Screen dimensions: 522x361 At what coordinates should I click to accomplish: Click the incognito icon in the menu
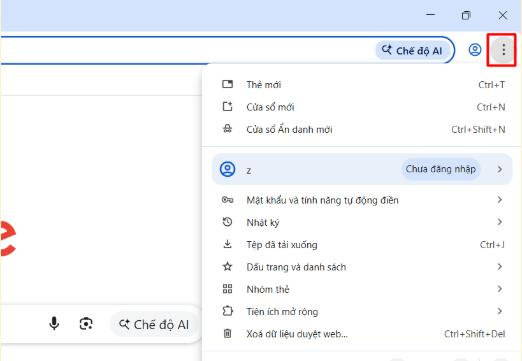pyautogui.click(x=227, y=129)
